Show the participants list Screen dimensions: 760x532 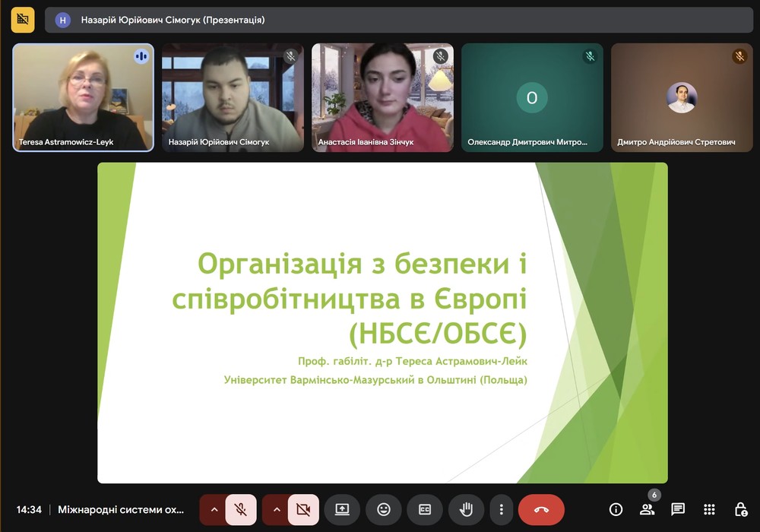(x=647, y=509)
